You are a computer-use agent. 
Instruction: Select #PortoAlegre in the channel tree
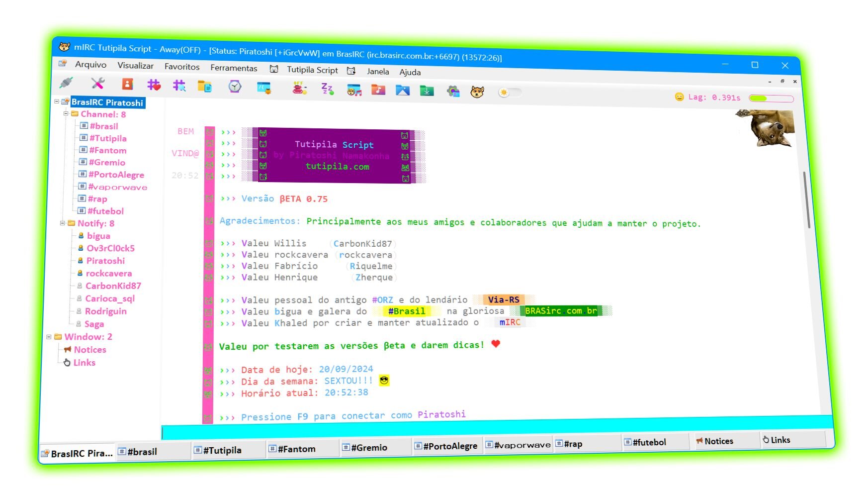pyautogui.click(x=116, y=175)
